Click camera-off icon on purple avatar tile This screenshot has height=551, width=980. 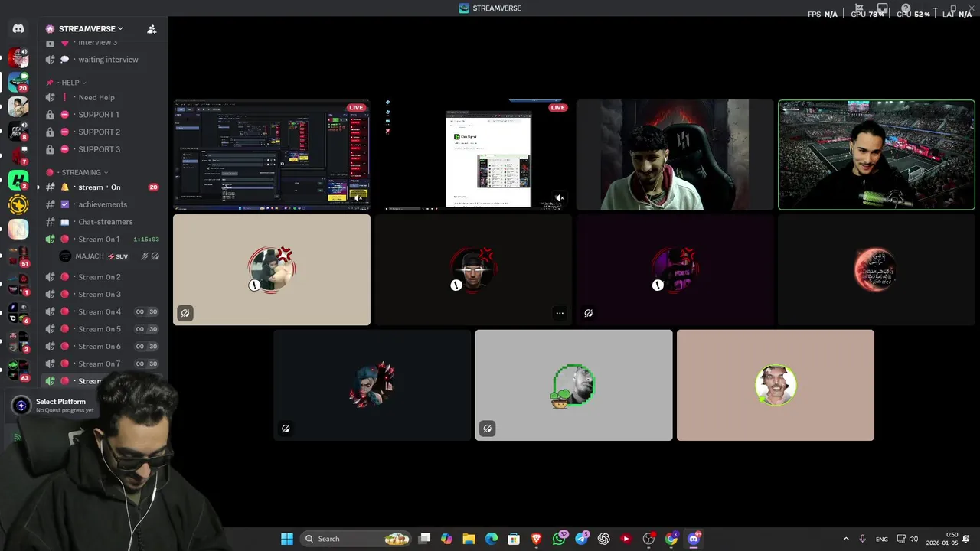tap(588, 313)
